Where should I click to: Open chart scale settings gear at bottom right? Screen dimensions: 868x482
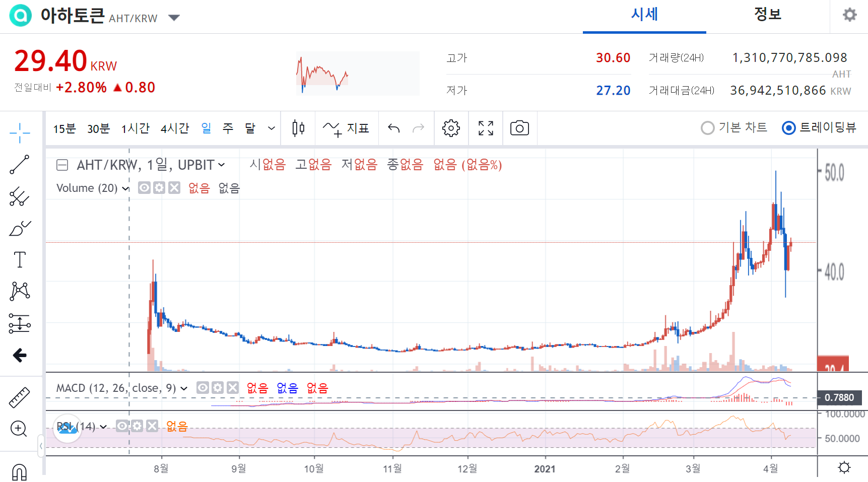click(844, 467)
